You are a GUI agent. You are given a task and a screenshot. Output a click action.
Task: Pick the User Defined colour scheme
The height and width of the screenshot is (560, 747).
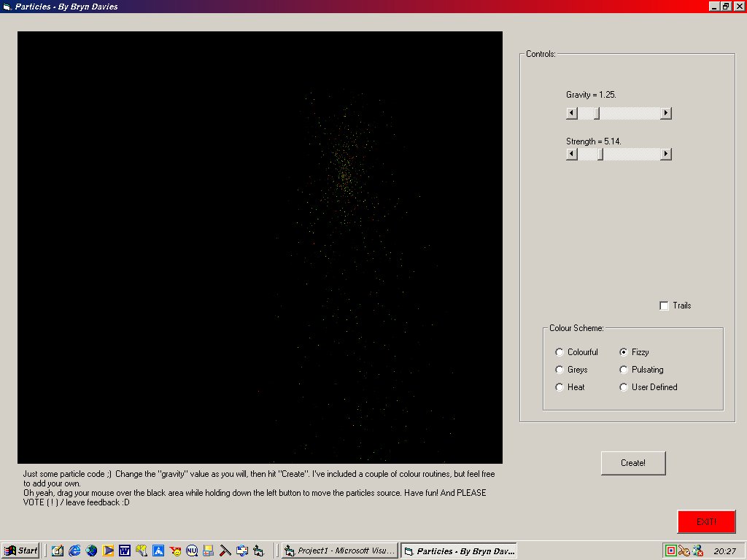tap(624, 387)
